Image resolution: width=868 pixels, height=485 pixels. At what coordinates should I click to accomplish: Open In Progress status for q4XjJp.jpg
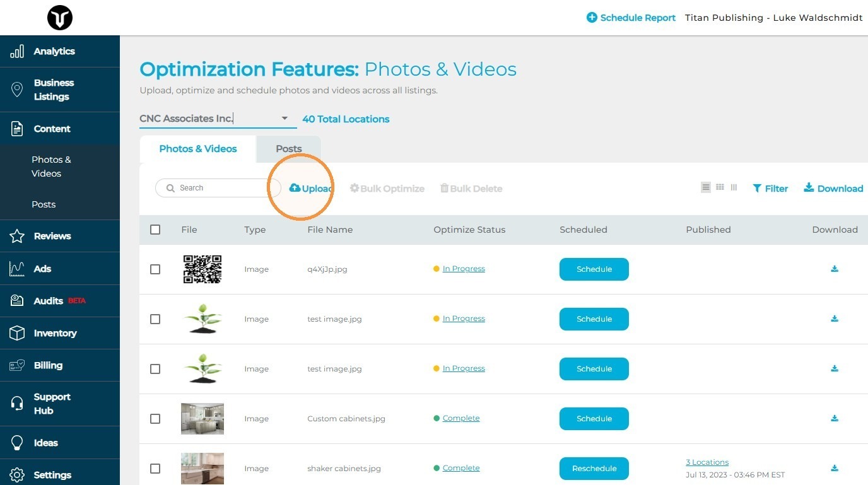[464, 269]
